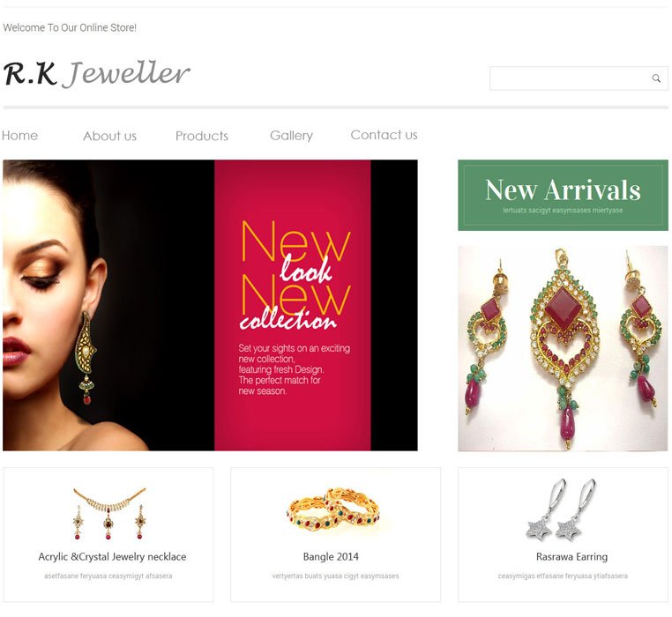Navigate to the Gallery page
The height and width of the screenshot is (617, 672).
[291, 136]
